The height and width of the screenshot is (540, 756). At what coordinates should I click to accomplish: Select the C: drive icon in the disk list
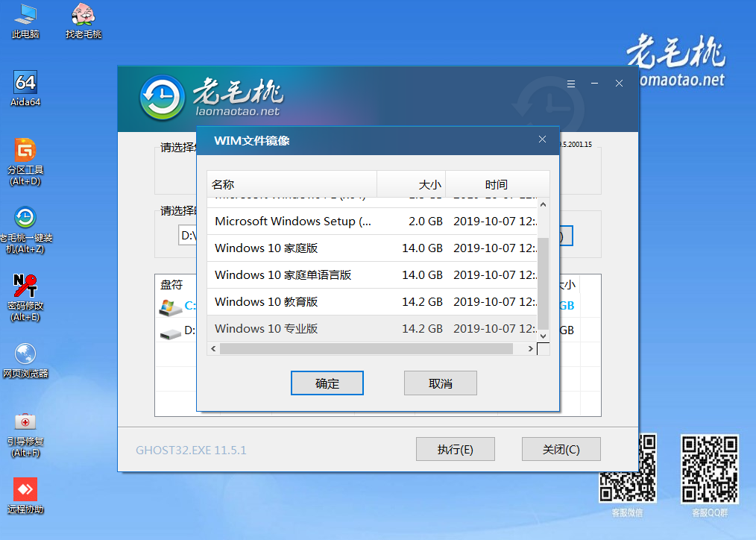170,306
